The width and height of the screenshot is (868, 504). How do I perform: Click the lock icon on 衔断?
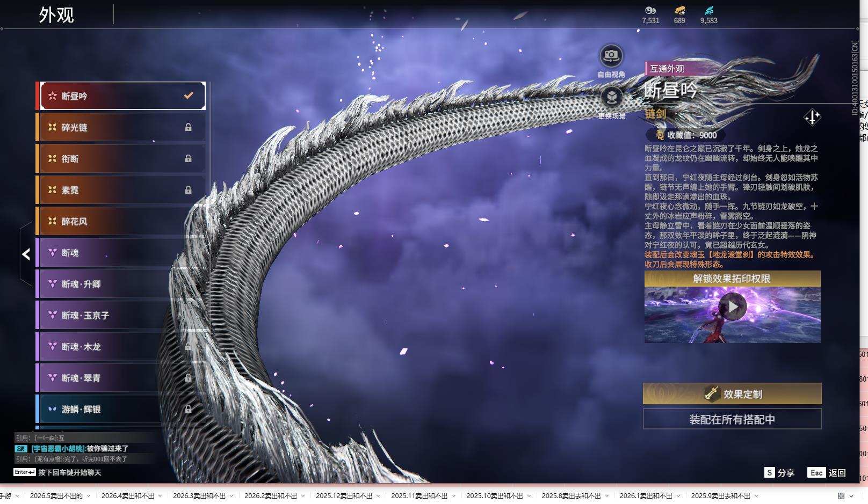click(x=188, y=158)
